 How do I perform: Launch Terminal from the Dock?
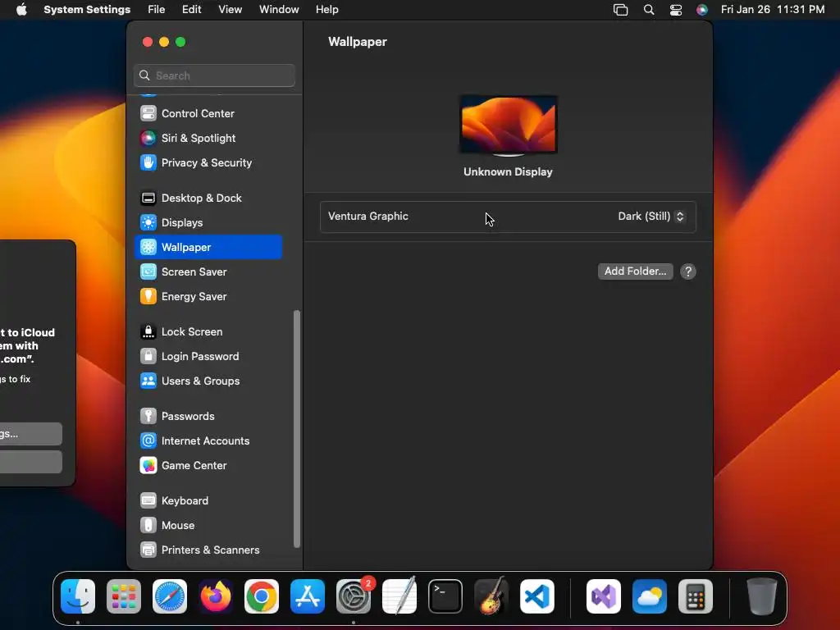coord(445,596)
